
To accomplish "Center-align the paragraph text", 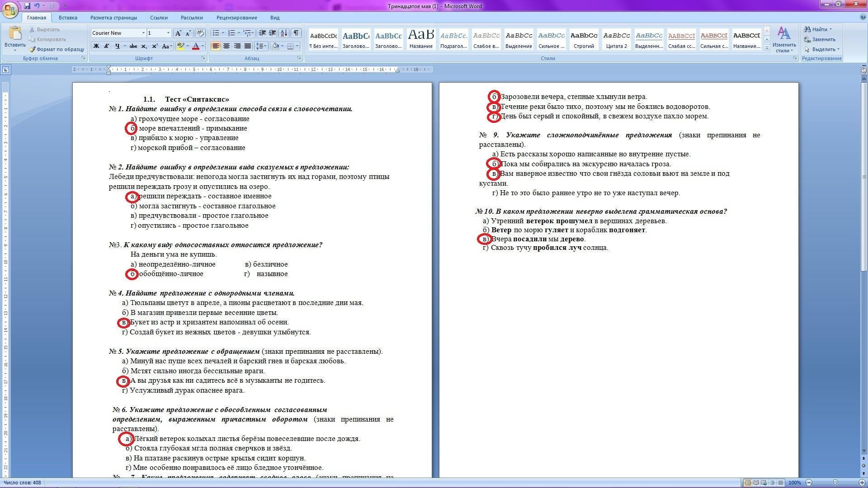I will [x=226, y=46].
